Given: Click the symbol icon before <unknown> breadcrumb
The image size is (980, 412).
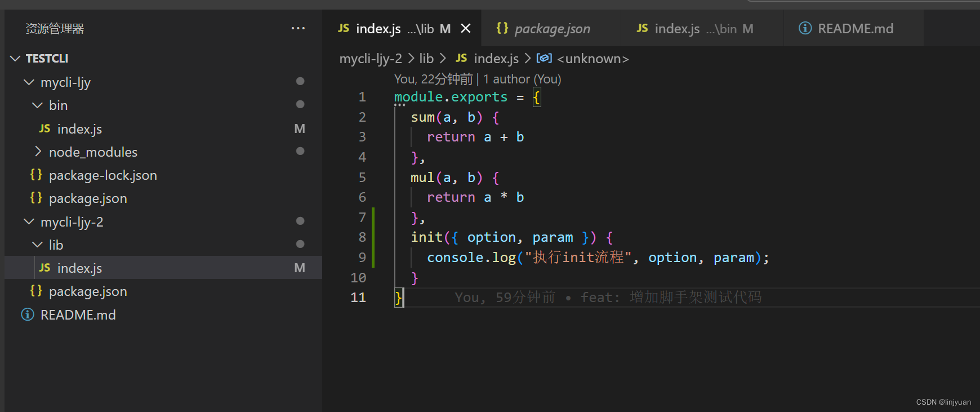Looking at the screenshot, I should [544, 58].
